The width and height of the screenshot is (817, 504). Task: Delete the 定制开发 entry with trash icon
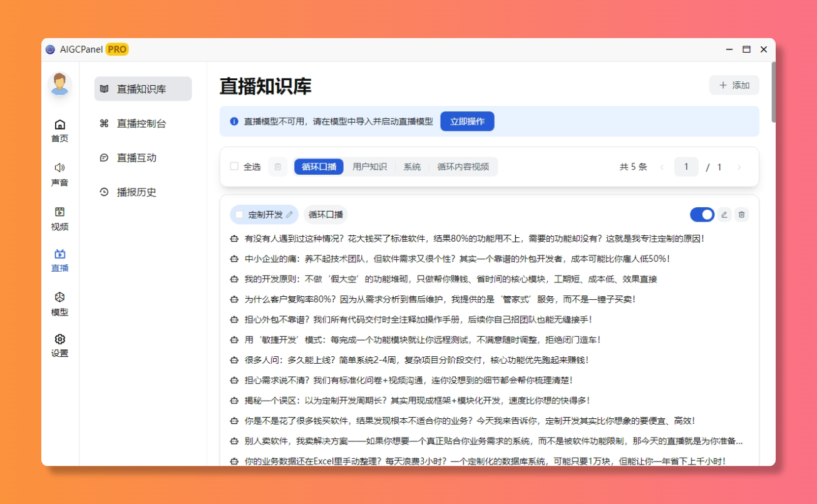[x=741, y=215]
